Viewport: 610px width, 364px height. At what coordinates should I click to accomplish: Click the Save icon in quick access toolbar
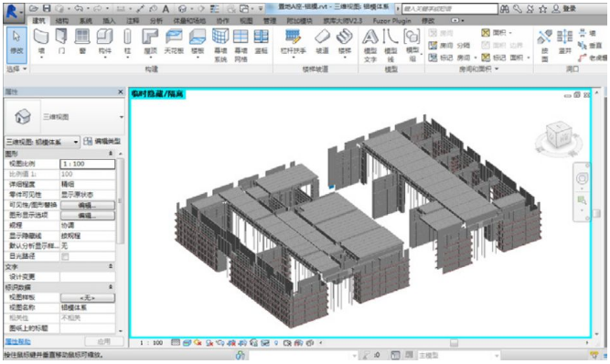click(x=47, y=8)
